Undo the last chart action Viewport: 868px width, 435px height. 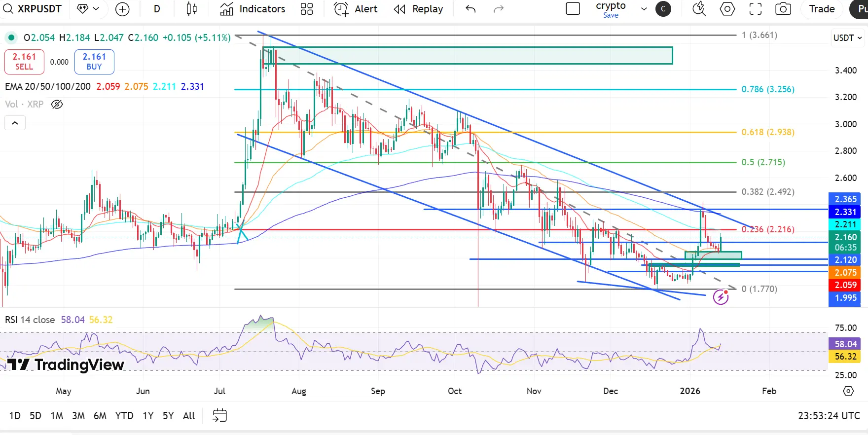pos(470,9)
